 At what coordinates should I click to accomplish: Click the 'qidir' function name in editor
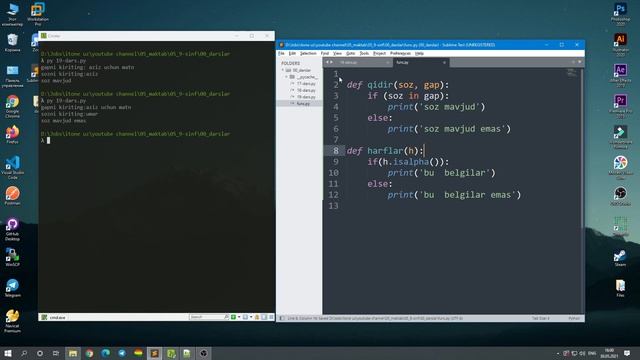tap(380, 85)
